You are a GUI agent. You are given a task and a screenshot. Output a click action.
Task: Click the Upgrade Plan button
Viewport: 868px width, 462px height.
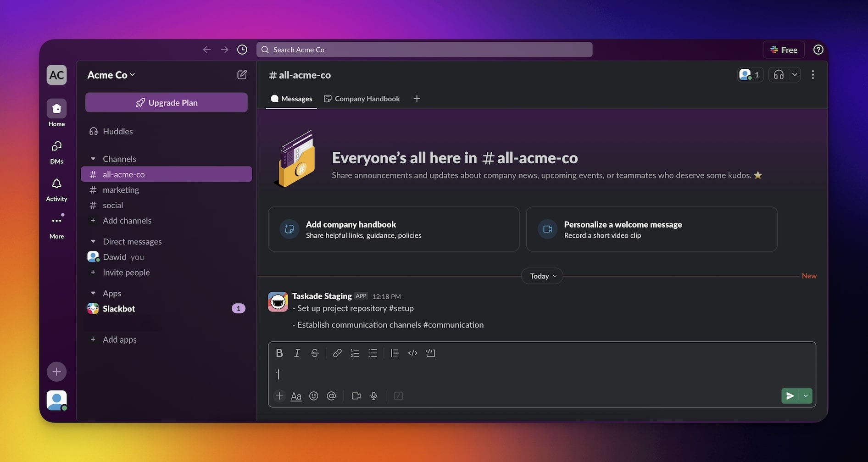point(167,103)
